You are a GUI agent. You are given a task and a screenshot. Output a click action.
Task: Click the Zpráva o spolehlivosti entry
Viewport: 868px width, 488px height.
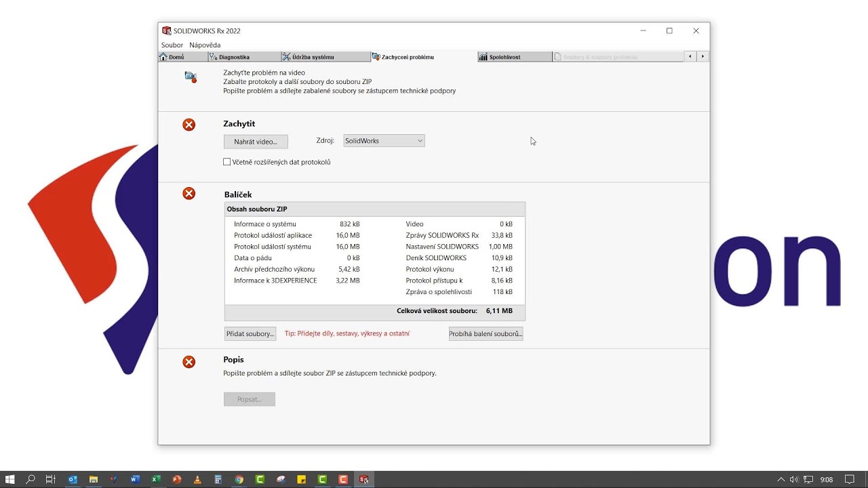(x=459, y=292)
